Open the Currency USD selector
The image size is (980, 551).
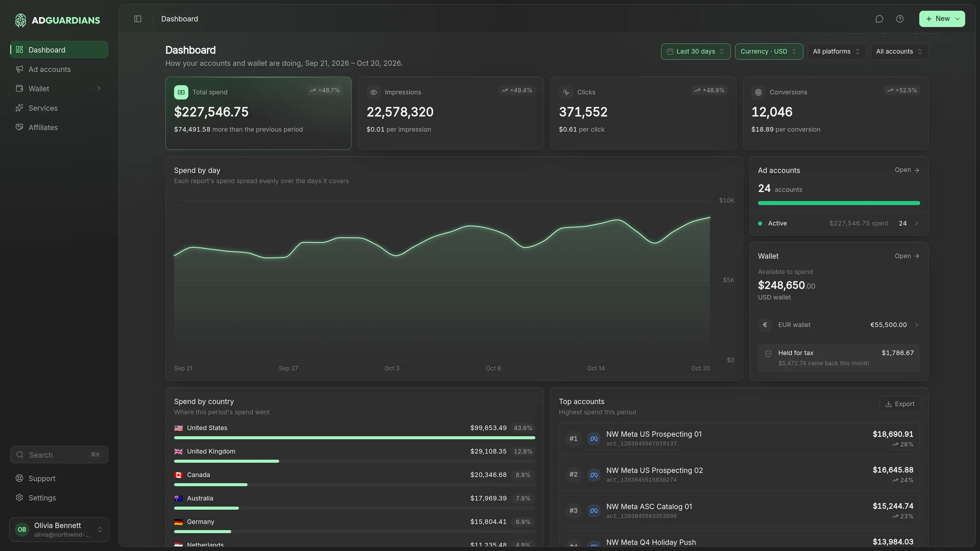click(768, 51)
